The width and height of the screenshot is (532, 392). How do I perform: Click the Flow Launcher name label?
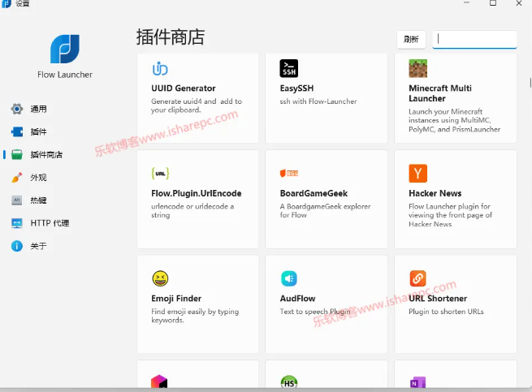[65, 75]
